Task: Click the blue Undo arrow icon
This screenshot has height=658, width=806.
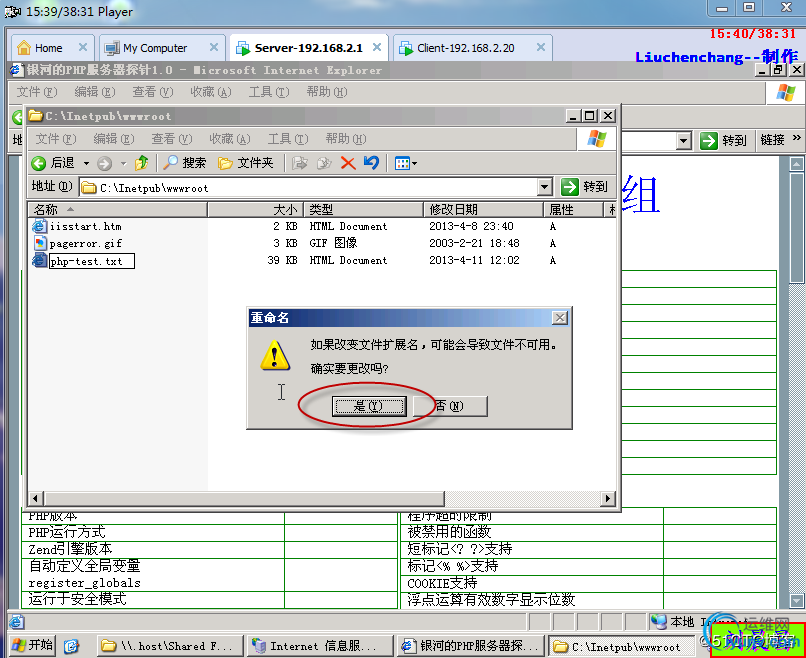Action: tap(371, 163)
